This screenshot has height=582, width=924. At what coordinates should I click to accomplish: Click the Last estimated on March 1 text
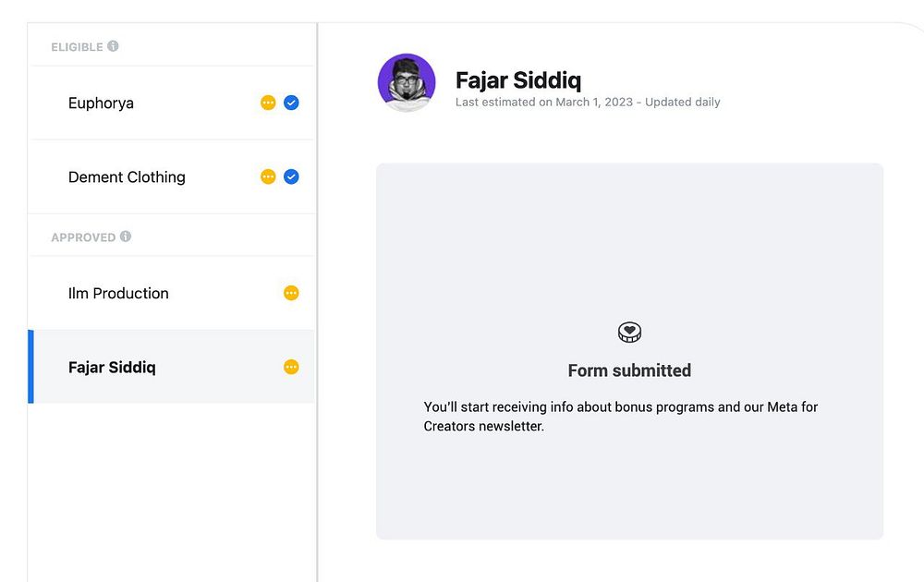click(588, 103)
